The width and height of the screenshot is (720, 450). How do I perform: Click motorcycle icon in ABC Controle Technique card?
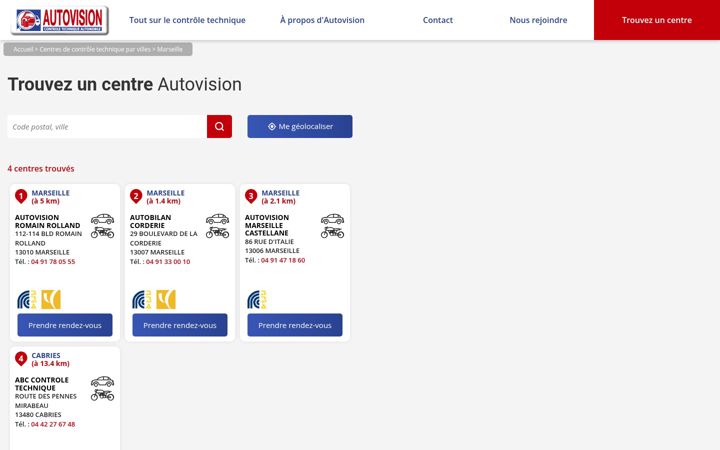pos(102,395)
